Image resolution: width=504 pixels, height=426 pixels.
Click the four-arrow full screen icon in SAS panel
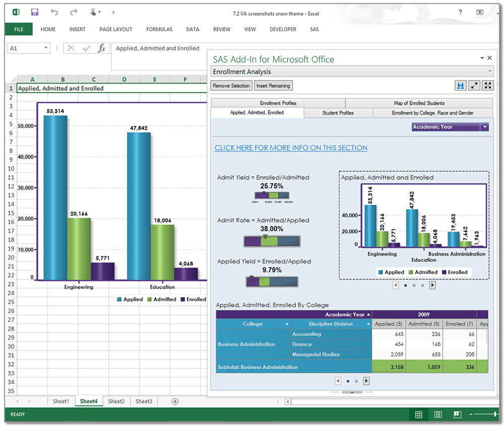click(487, 86)
